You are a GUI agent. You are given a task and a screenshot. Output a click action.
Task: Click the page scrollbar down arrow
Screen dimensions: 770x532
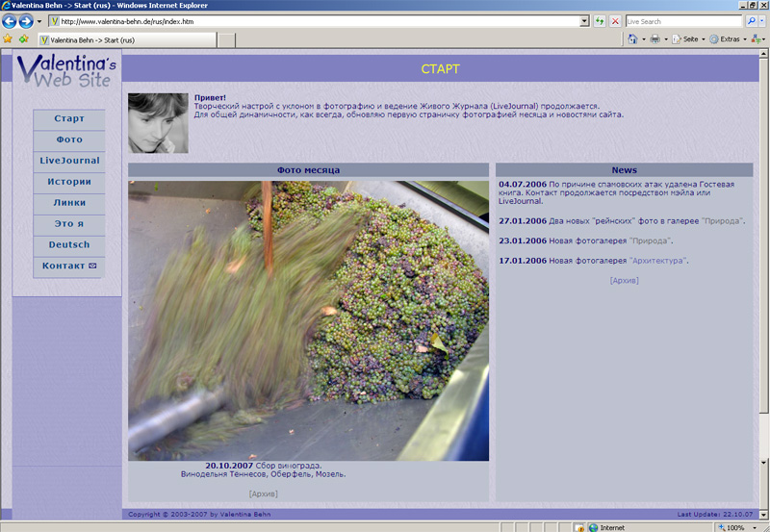pos(763,515)
